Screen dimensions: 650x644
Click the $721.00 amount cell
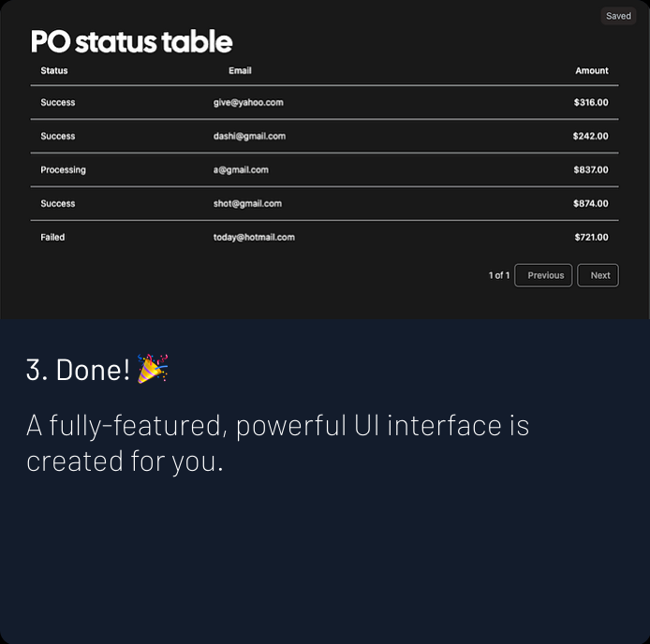click(592, 238)
